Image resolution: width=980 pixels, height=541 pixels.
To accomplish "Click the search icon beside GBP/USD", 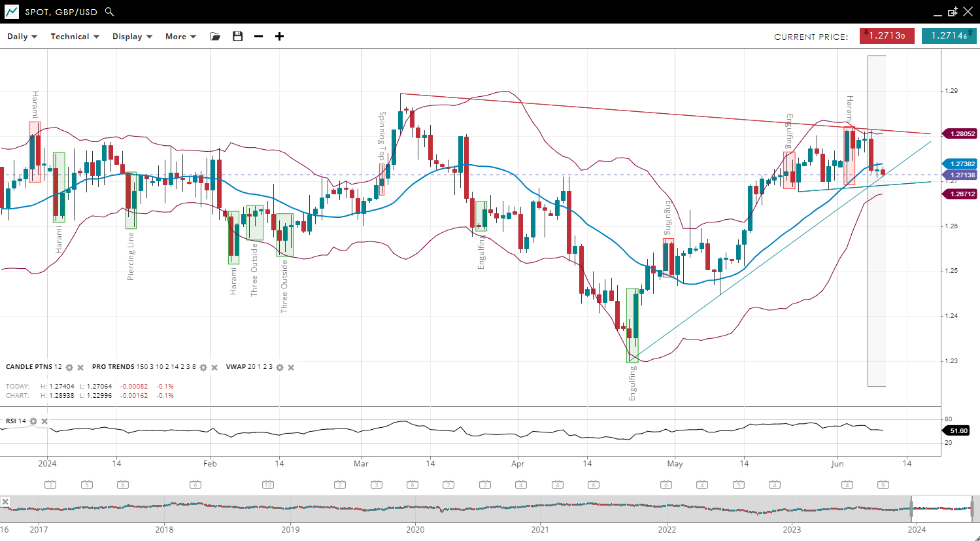I will (x=109, y=12).
